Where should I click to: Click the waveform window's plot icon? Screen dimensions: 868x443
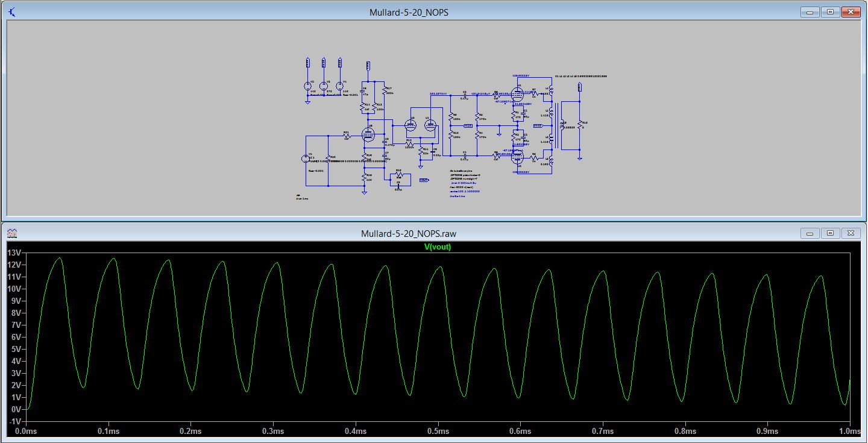[x=13, y=233]
